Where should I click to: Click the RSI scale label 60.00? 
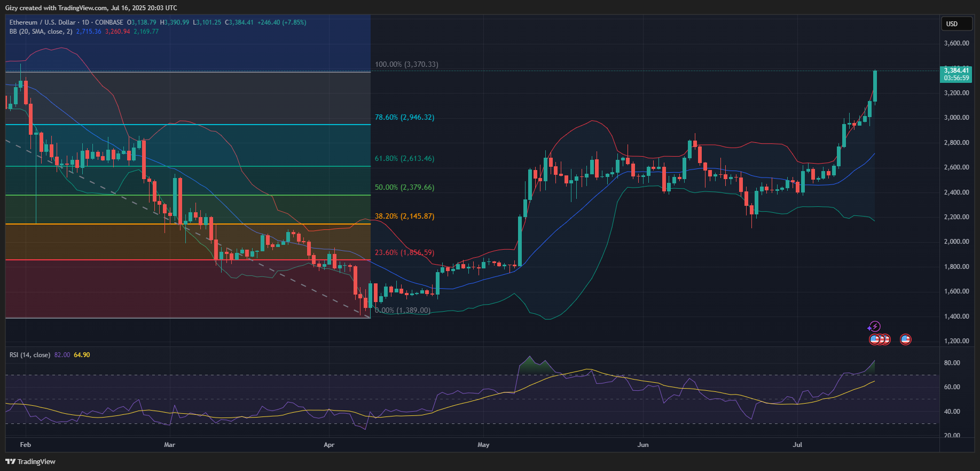952,387
